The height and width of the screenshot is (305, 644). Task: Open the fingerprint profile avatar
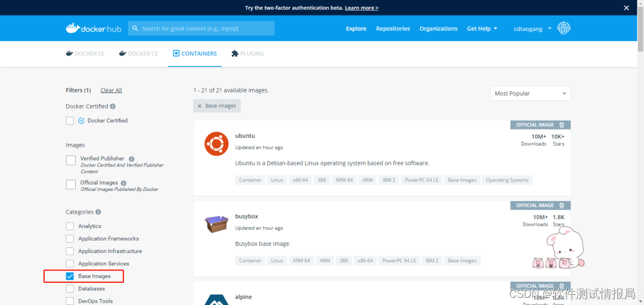pyautogui.click(x=563, y=29)
